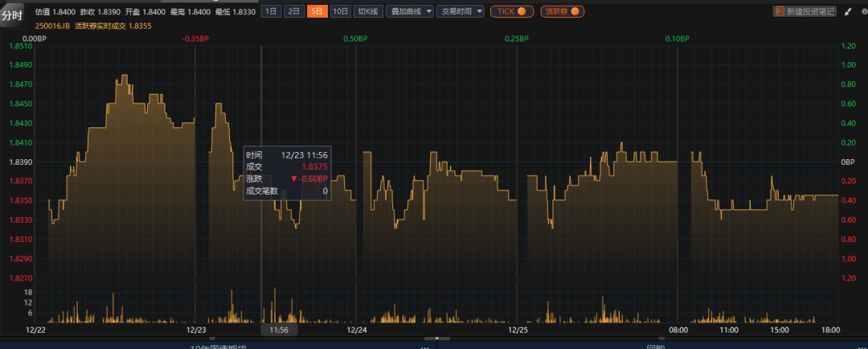Screen dimensions: 868x349
Task: Toggle the 活跃券 switch
Action: pyautogui.click(x=562, y=11)
